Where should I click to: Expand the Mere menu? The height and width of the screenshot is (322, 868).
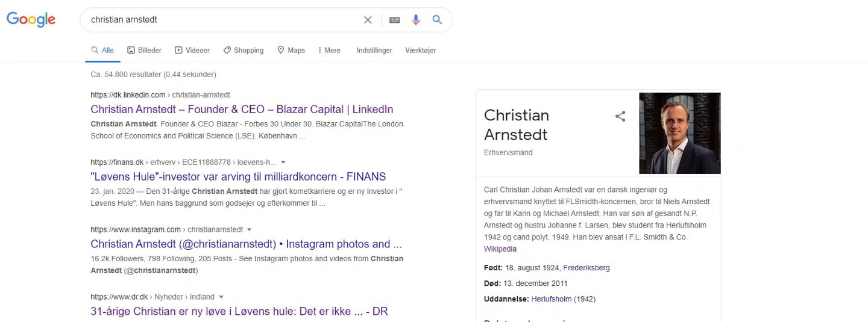[329, 51]
